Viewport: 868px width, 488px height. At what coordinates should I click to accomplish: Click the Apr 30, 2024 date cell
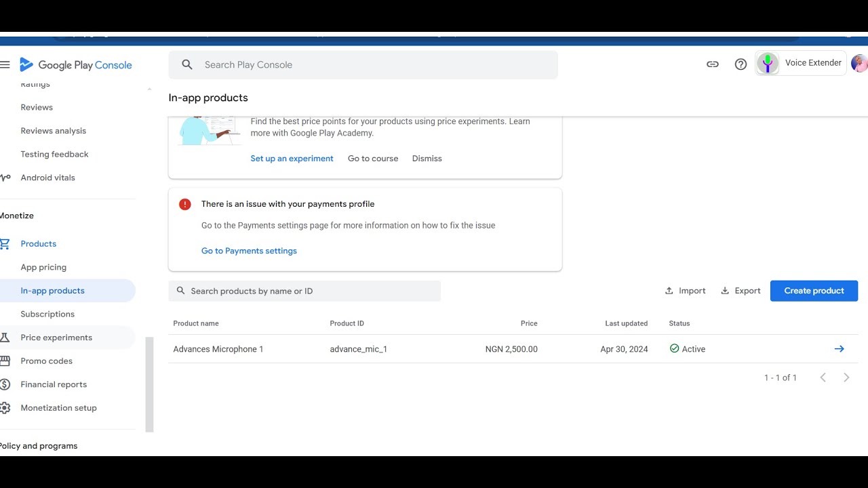(x=624, y=349)
